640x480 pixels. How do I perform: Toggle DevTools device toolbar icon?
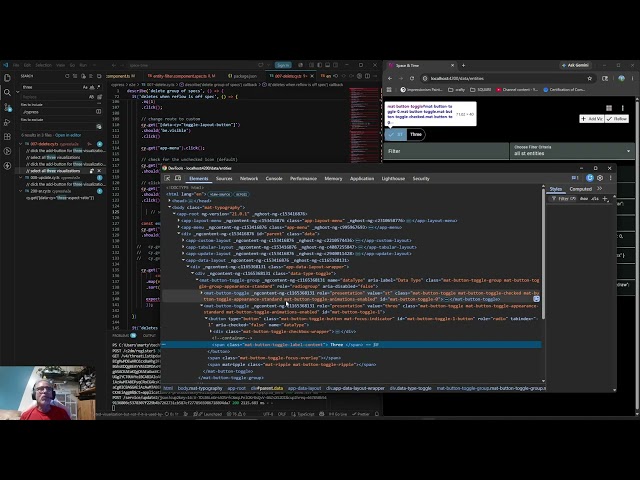pyautogui.click(x=178, y=178)
